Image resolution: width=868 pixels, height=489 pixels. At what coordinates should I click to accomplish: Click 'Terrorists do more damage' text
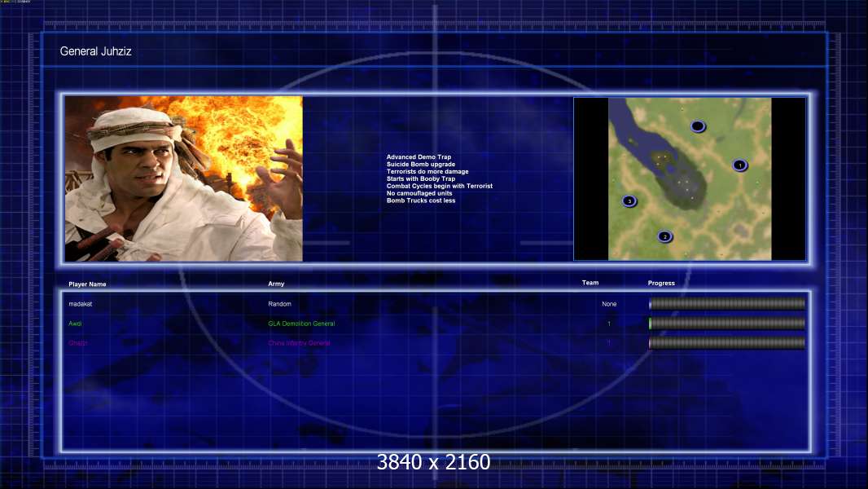click(x=427, y=172)
